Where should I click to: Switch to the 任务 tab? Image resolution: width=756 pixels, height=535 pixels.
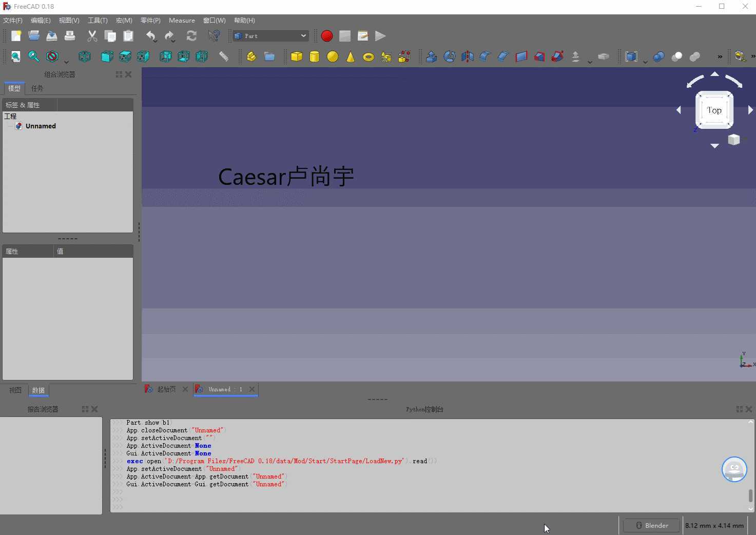click(x=37, y=88)
